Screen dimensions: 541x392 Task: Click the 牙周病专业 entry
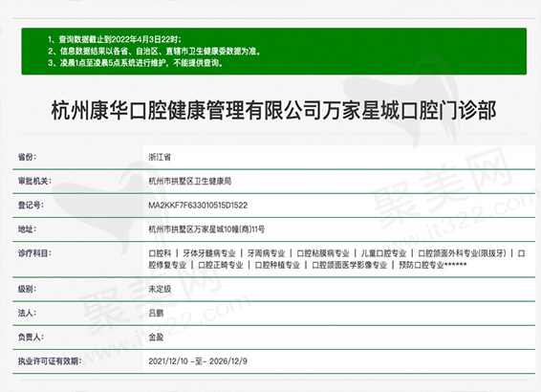pyautogui.click(x=266, y=253)
